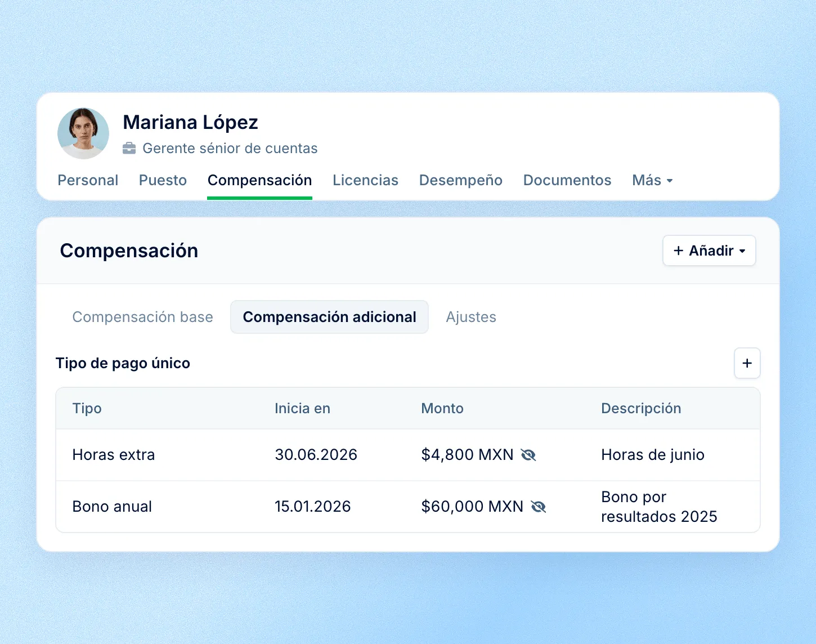Select the Compensación adicional sub-tab
816x644 pixels.
[329, 317]
